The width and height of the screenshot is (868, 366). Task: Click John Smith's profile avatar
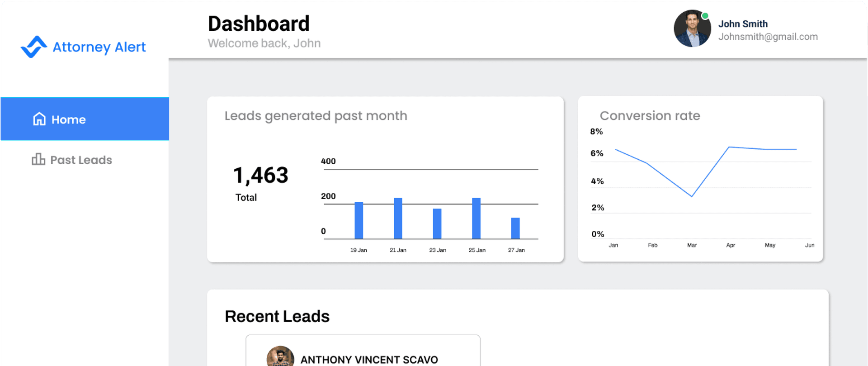[x=692, y=29]
